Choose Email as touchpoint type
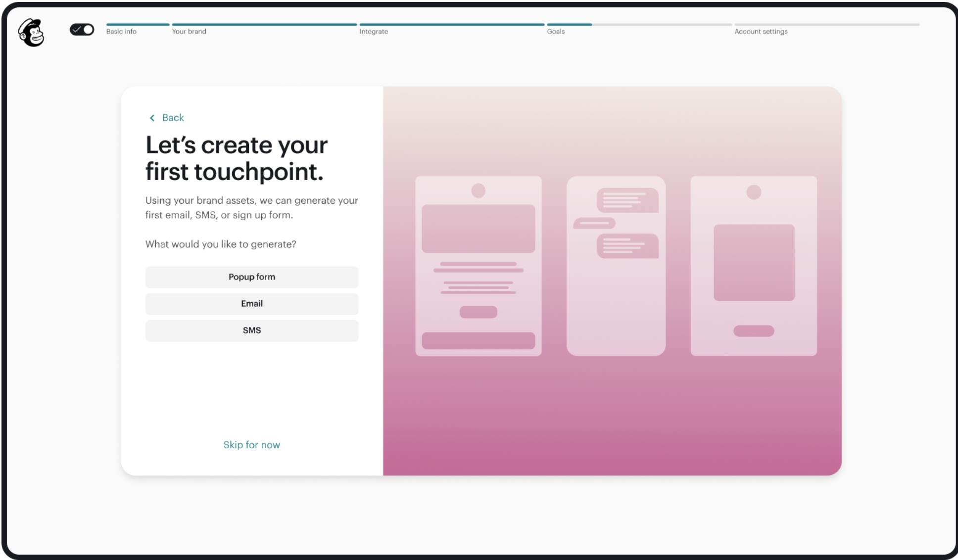The image size is (958, 560). click(252, 304)
